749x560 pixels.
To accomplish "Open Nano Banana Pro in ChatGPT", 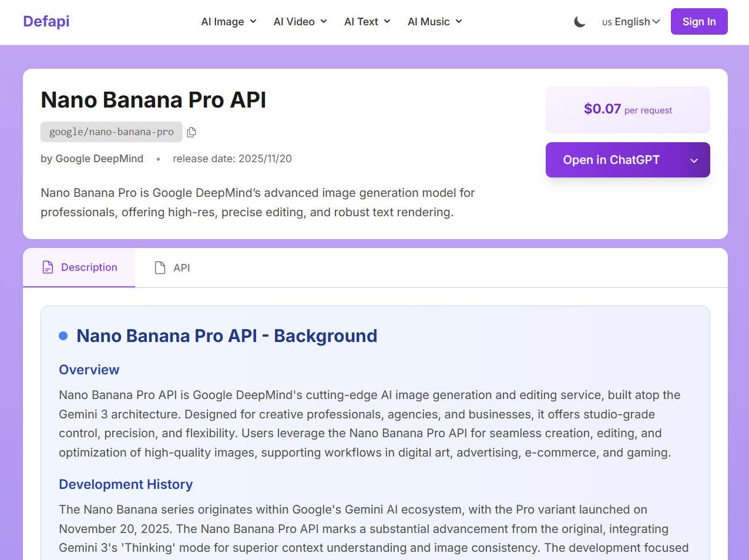I will (611, 160).
